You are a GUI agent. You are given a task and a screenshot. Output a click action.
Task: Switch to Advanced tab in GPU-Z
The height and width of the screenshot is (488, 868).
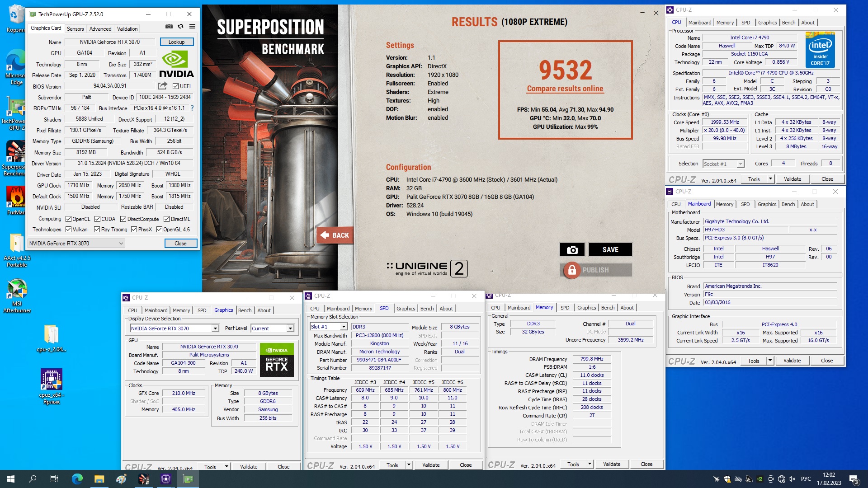[x=100, y=28]
